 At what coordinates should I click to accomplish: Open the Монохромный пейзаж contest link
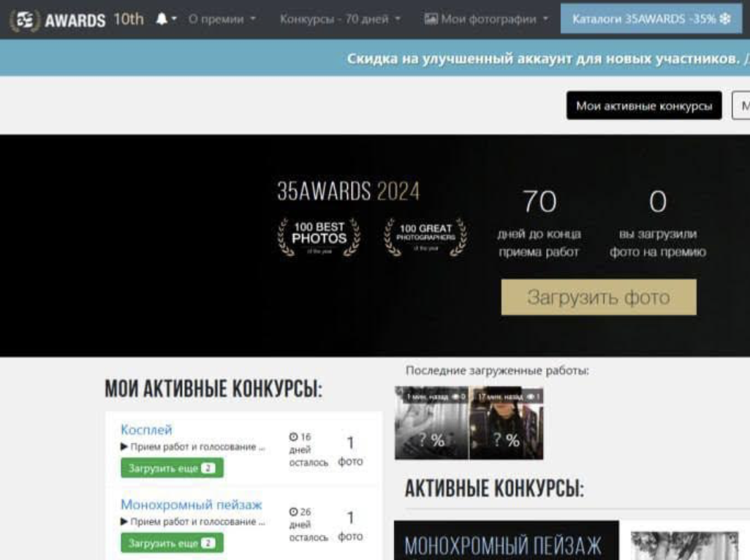click(x=192, y=504)
